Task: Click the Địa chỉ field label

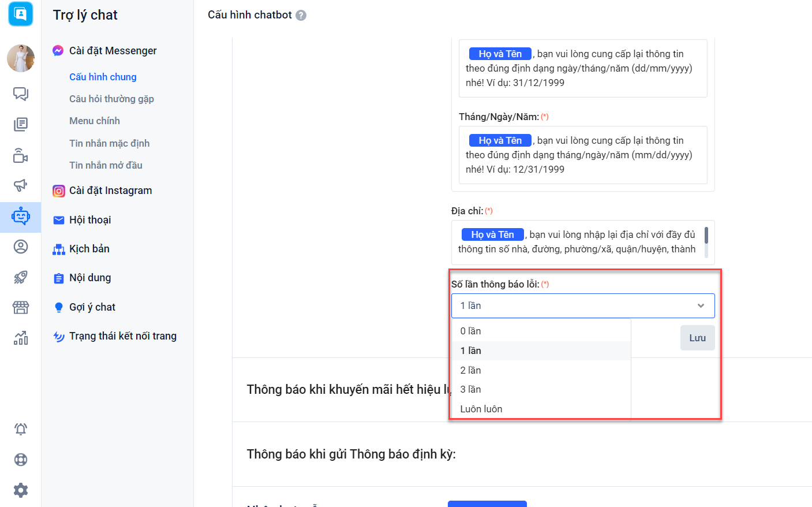Action: click(467, 211)
